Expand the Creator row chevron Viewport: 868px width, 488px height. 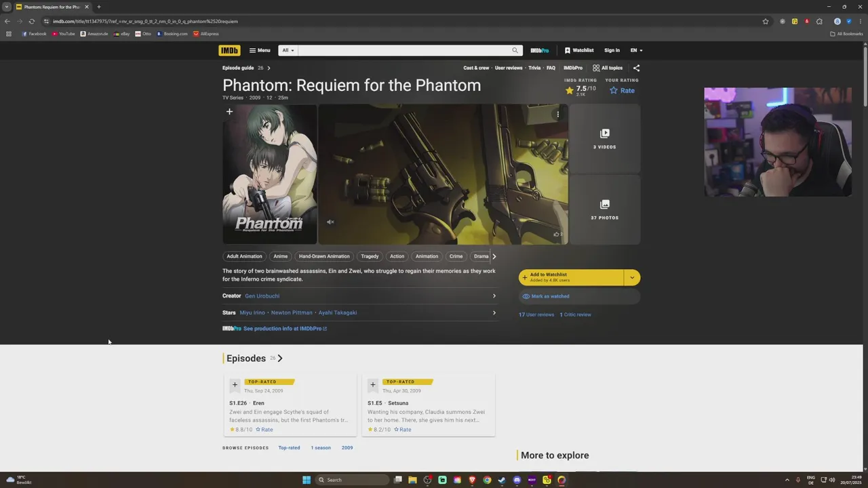pyautogui.click(x=494, y=296)
